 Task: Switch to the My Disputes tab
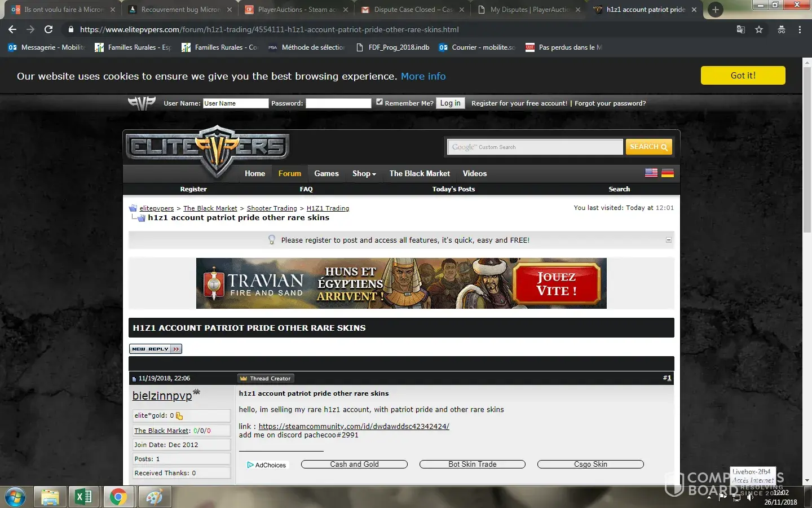coord(529,10)
